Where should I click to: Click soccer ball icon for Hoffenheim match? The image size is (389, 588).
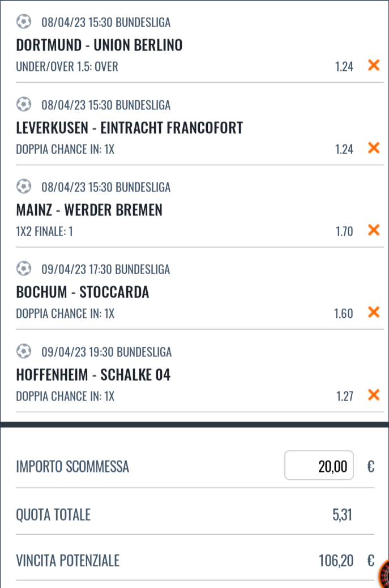click(x=24, y=351)
